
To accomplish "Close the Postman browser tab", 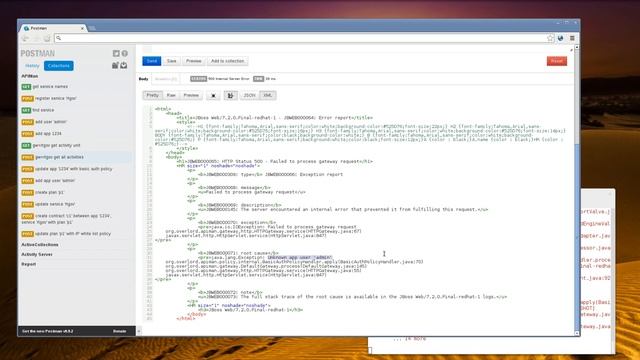I will coord(82,28).
